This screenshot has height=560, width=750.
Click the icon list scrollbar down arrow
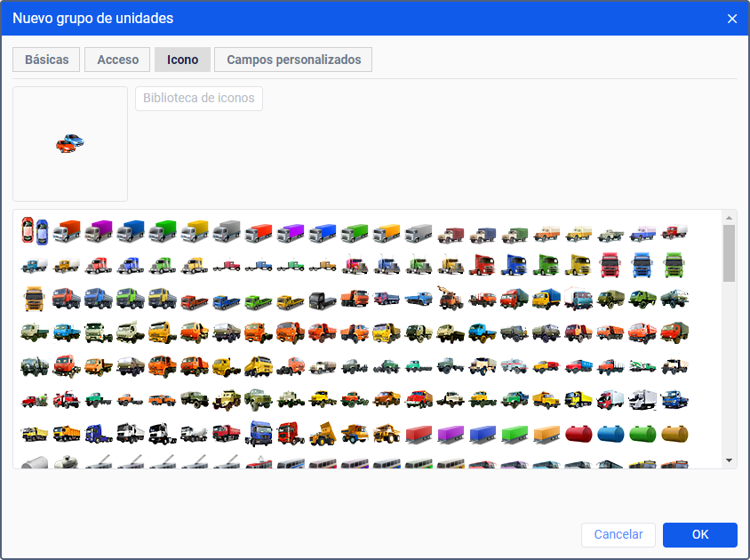tap(729, 460)
